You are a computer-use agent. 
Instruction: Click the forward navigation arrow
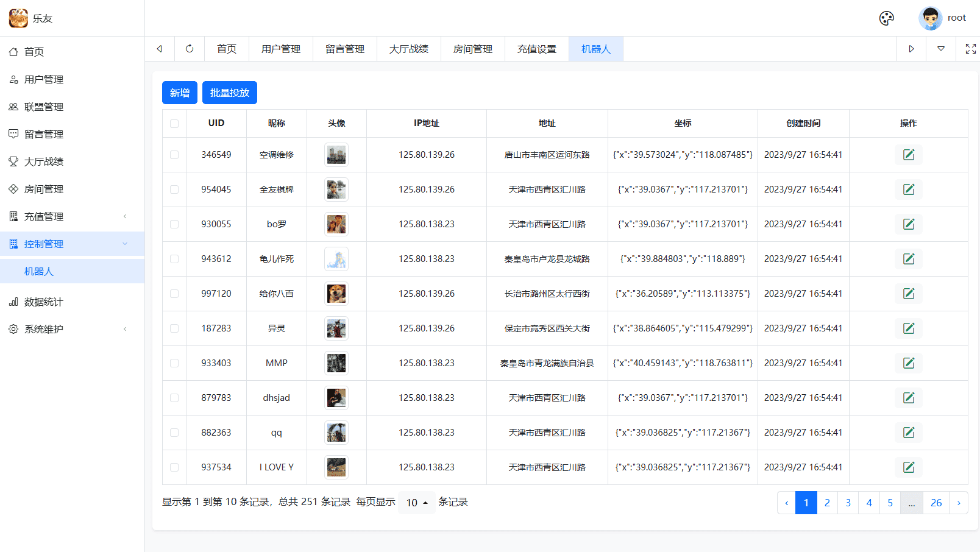(x=911, y=49)
